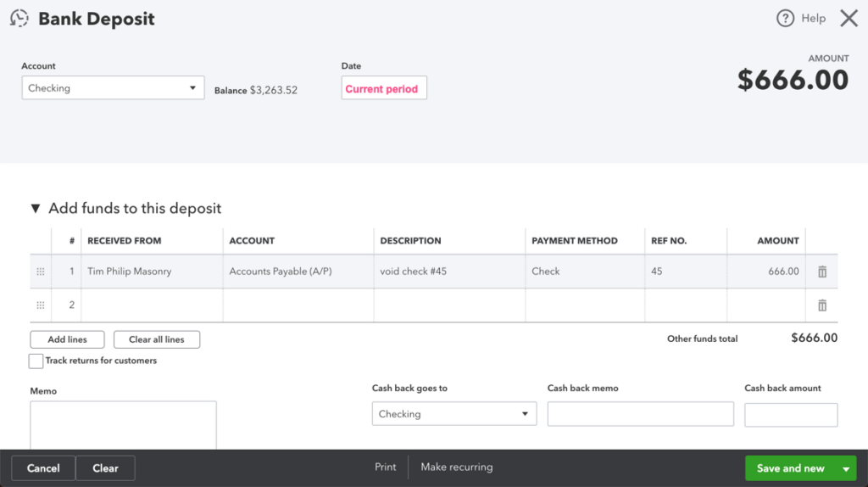868x487 pixels.
Task: Delete line 1 with its trash icon
Action: coord(822,271)
